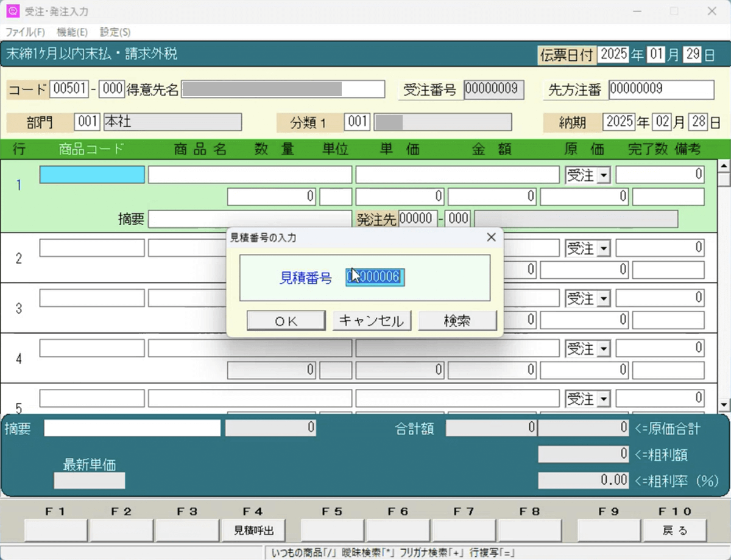Click the application icon in the title bar
Screen dimensions: 731x560
[12, 12]
